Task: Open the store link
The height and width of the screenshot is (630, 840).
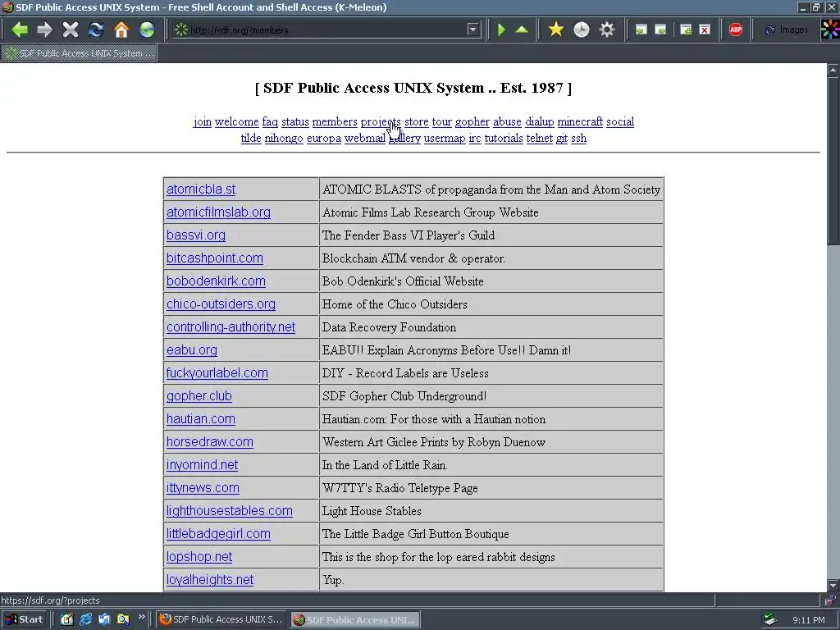Action: (416, 121)
